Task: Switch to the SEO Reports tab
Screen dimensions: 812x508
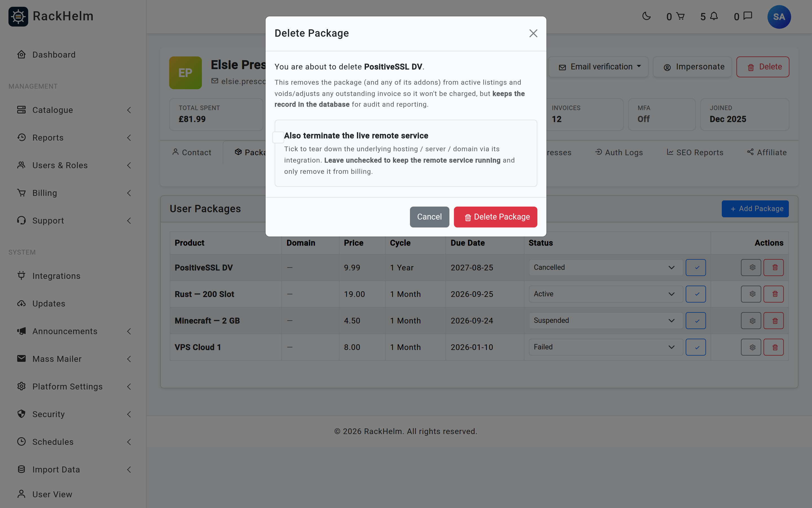Action: click(694, 152)
